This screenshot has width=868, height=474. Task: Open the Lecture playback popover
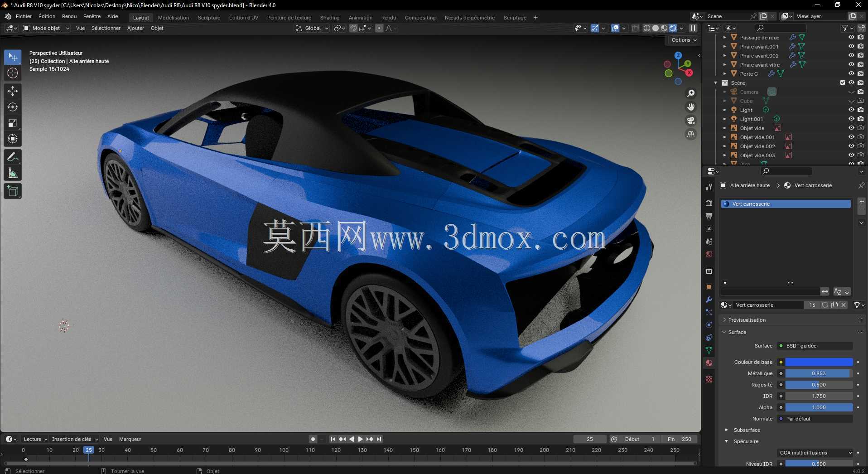click(35, 439)
